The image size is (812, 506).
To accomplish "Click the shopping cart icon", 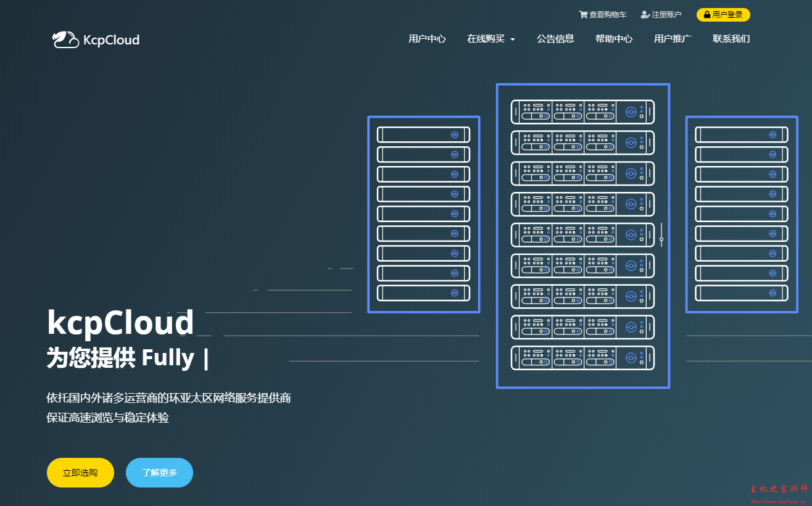I will pyautogui.click(x=583, y=15).
